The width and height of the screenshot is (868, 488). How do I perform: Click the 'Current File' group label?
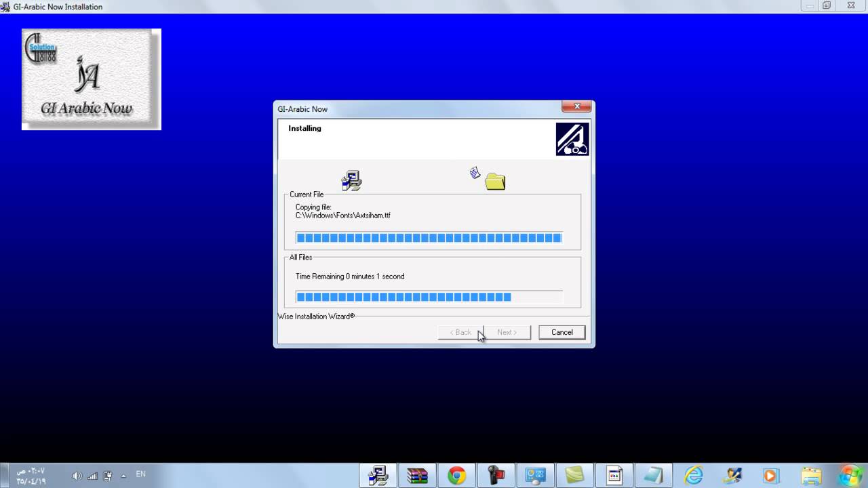click(307, 195)
